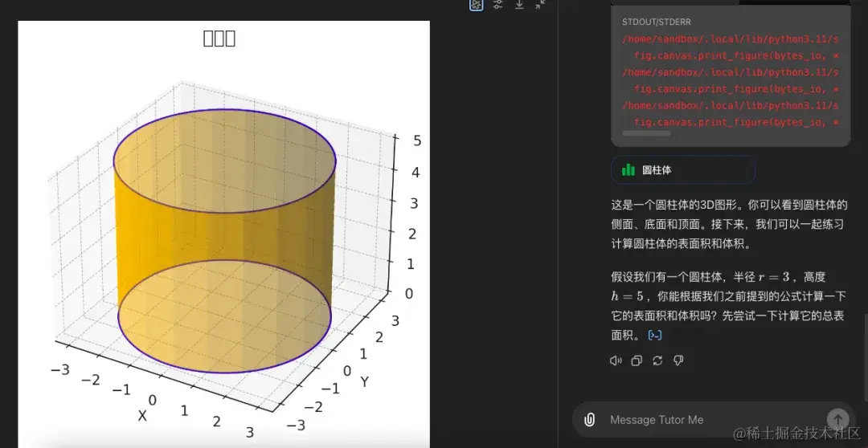
Task: Click the plot title above the cylinder
Action: coord(219,39)
